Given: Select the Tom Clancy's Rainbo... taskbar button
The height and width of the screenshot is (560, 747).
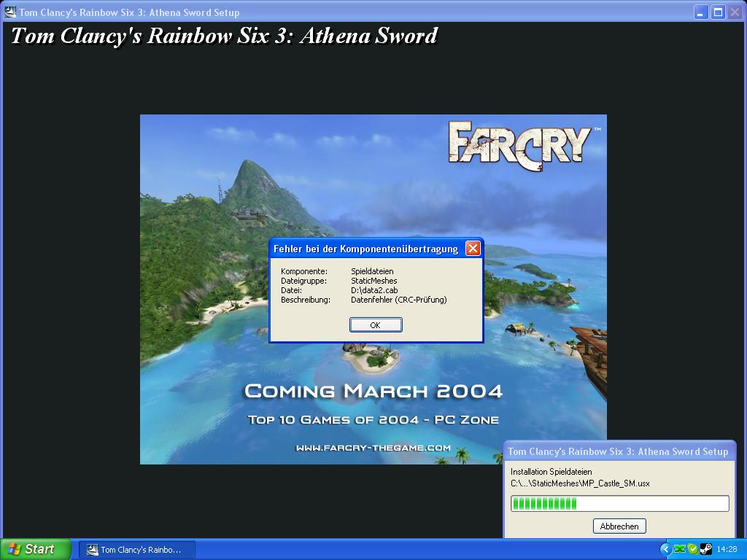Looking at the screenshot, I should click(138, 550).
